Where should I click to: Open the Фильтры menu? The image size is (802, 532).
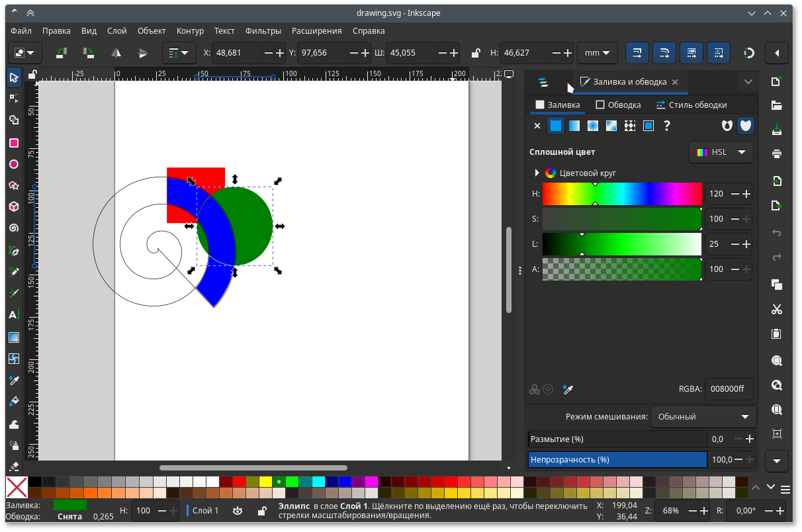point(263,30)
